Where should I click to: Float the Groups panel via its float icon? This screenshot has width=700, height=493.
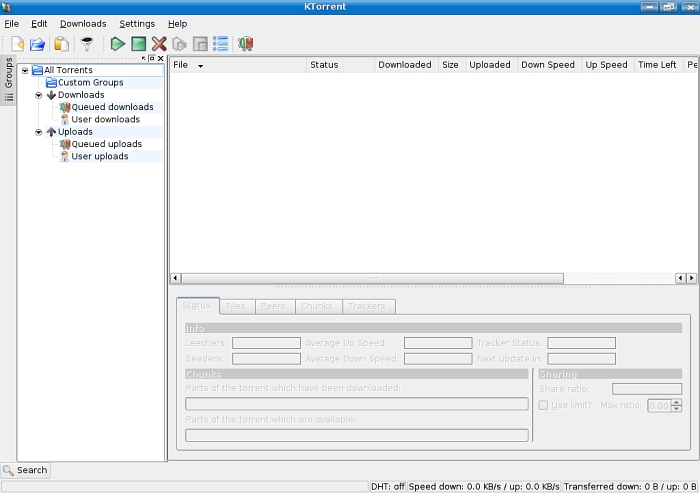pos(152,58)
